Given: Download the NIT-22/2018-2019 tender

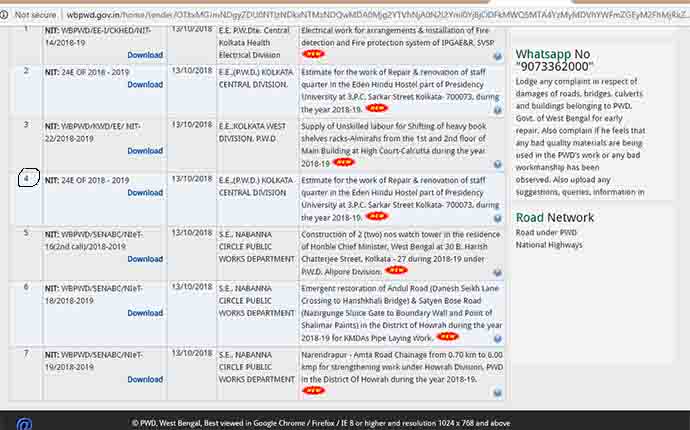Looking at the screenshot, I should pyautogui.click(x=145, y=151).
